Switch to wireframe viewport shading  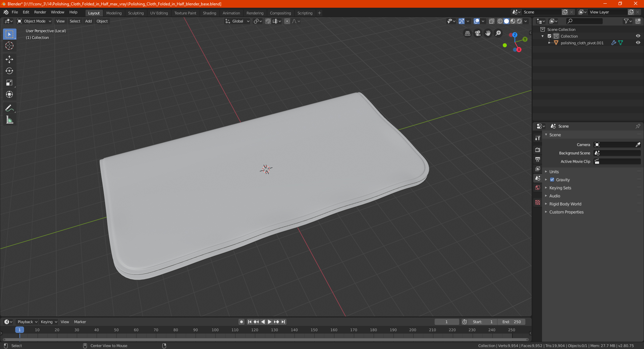click(500, 21)
